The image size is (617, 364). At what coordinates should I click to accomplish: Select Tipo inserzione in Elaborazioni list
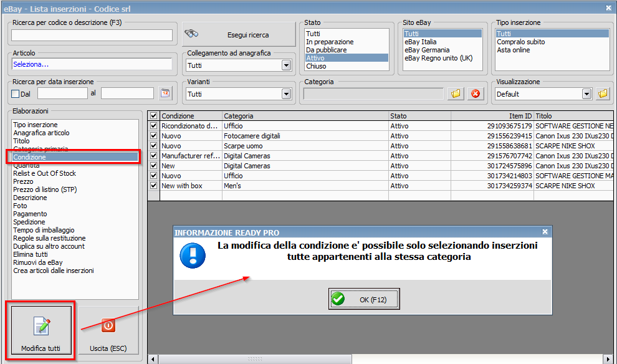point(36,125)
